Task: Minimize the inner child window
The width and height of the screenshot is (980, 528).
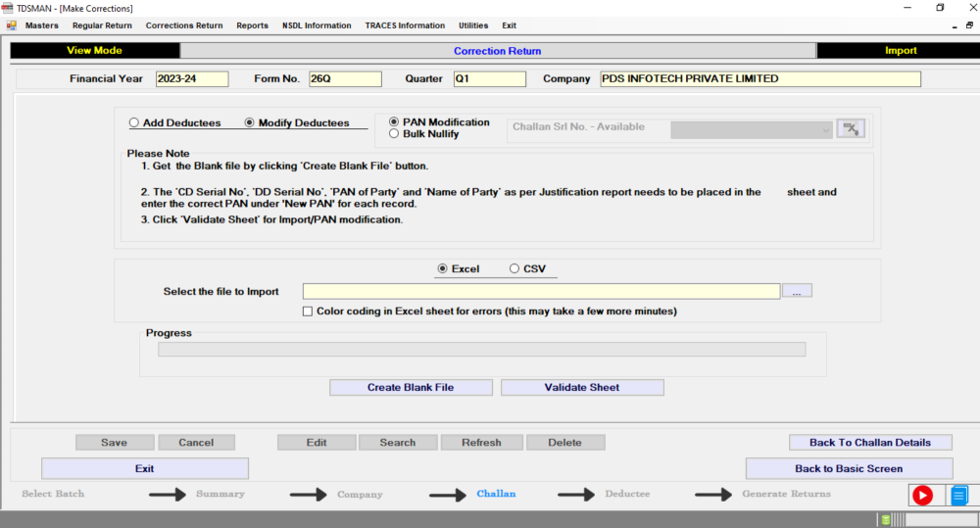Action: (955, 26)
